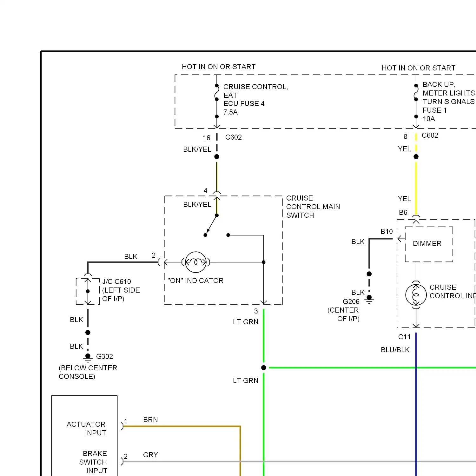This screenshot has width=476, height=476.
Task: Click the B10 terminal label
Action: click(387, 231)
